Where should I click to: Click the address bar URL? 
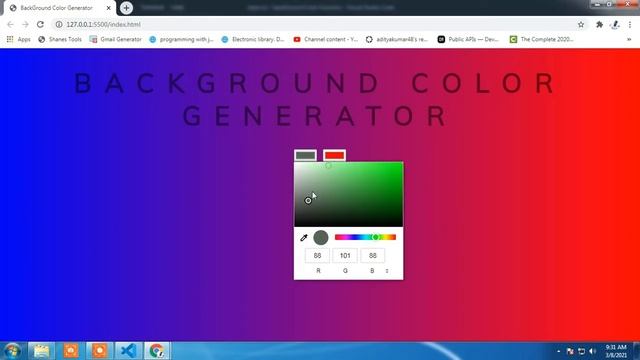point(103,24)
